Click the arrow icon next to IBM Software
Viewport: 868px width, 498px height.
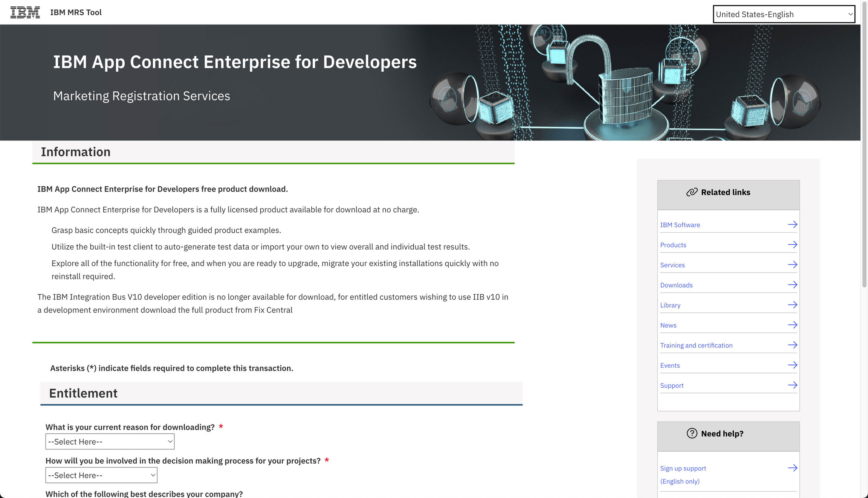(792, 224)
